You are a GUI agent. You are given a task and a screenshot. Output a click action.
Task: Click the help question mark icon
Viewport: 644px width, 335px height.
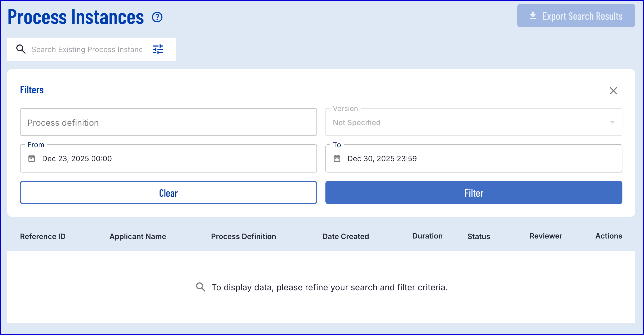click(x=157, y=17)
